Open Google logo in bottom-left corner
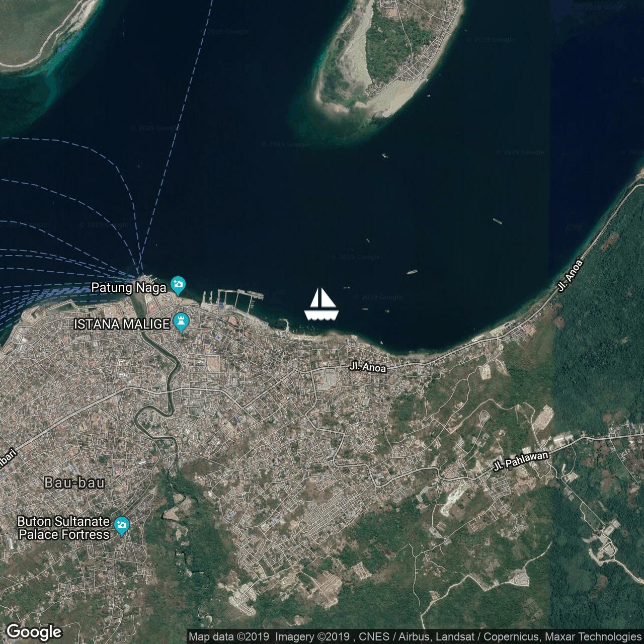The image size is (644, 644). (x=34, y=632)
